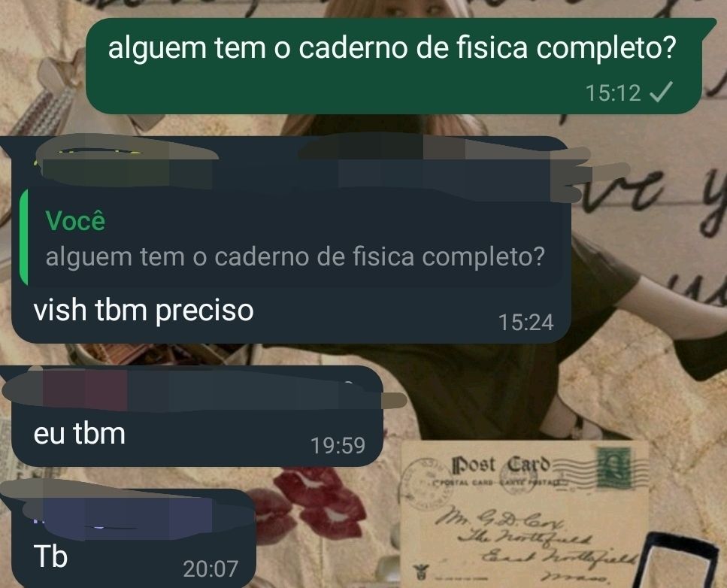Tap the green vertical bar of the quoted reply

(x=23, y=238)
